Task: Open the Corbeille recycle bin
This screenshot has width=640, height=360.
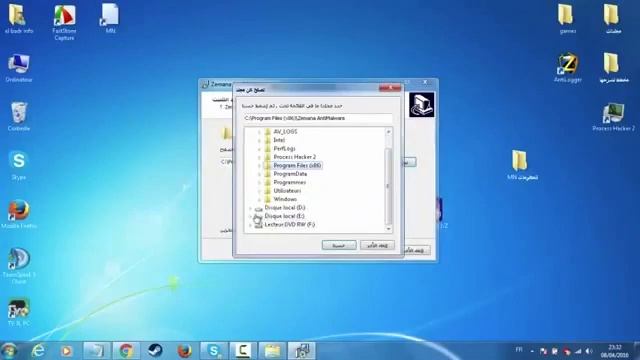Action: click(x=19, y=117)
